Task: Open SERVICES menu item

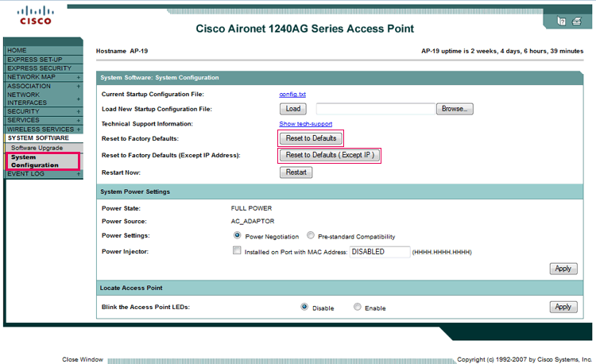Action: pos(23,120)
